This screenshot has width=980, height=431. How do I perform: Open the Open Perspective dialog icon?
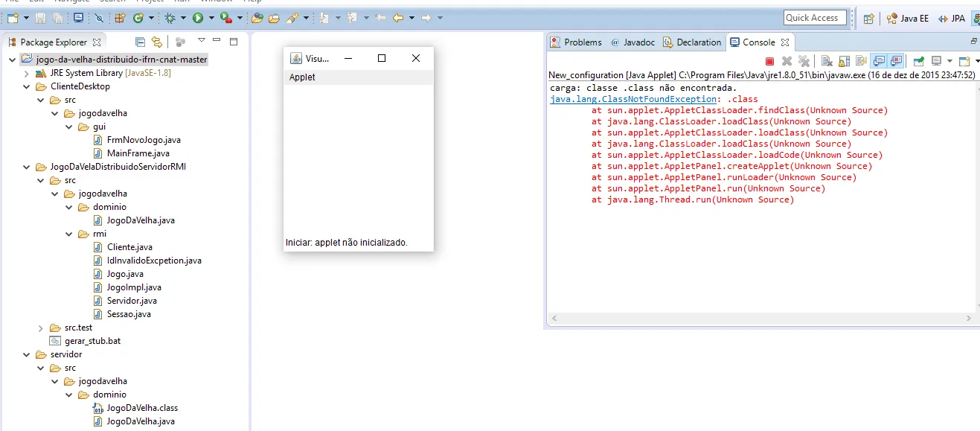[x=868, y=19]
